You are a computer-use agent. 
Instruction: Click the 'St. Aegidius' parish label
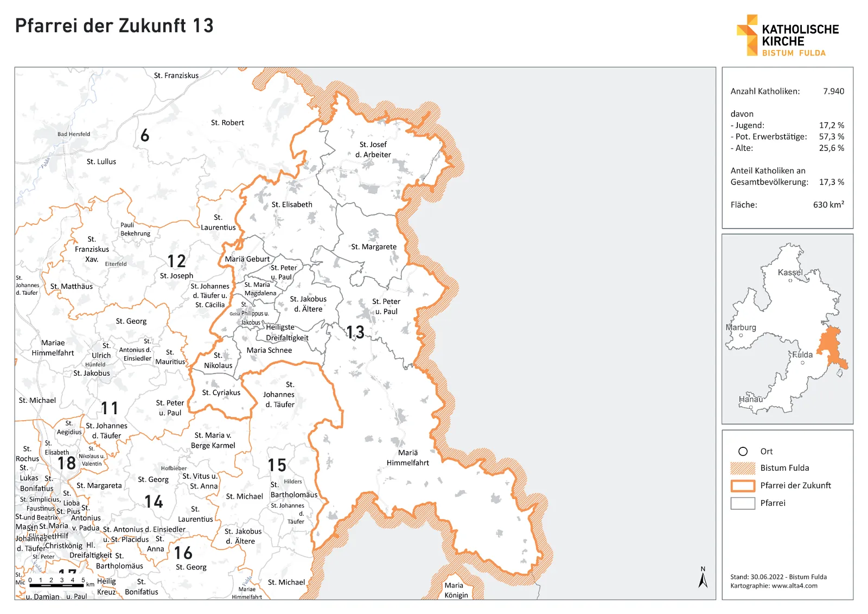69,428
